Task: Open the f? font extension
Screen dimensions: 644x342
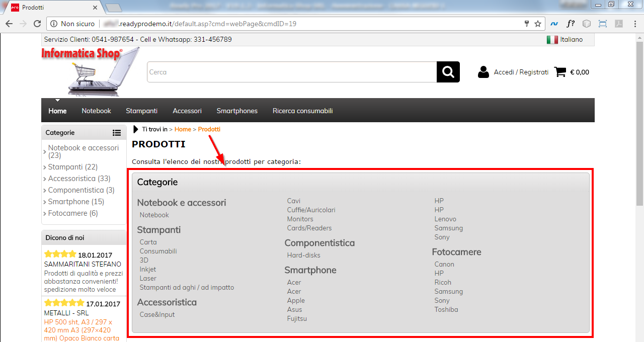Action: coord(571,24)
